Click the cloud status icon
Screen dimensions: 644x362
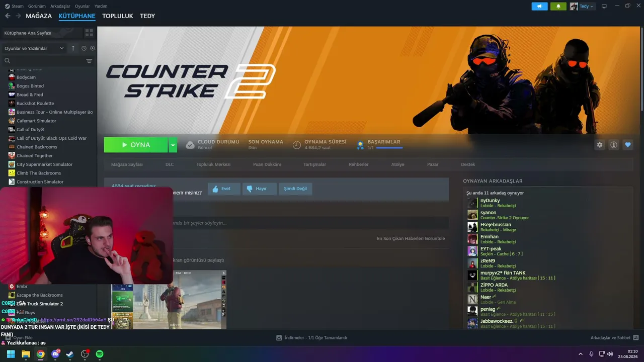190,145
